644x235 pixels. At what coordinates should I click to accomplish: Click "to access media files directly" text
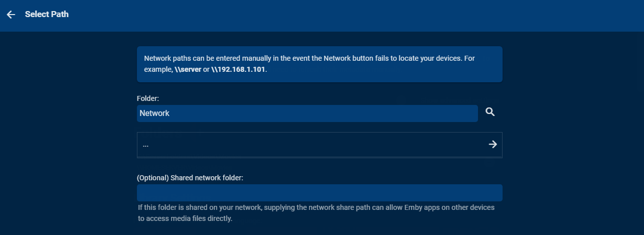coord(186,219)
